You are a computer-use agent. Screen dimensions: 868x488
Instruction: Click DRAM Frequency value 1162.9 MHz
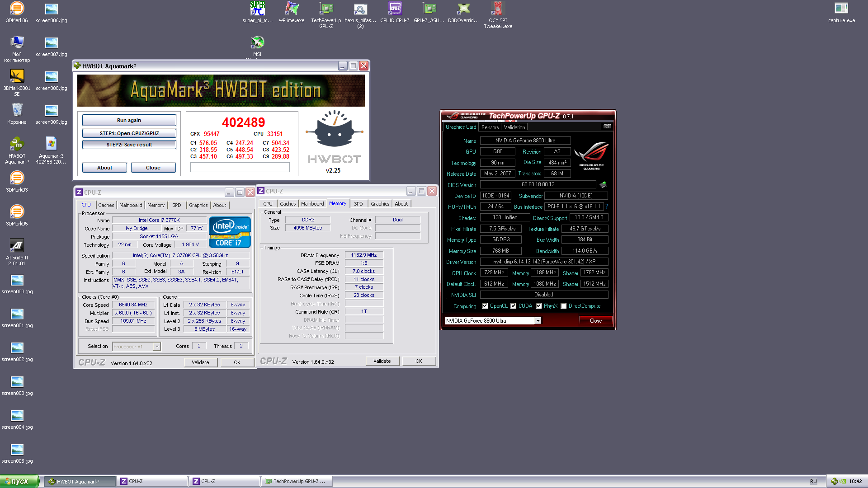coord(364,255)
